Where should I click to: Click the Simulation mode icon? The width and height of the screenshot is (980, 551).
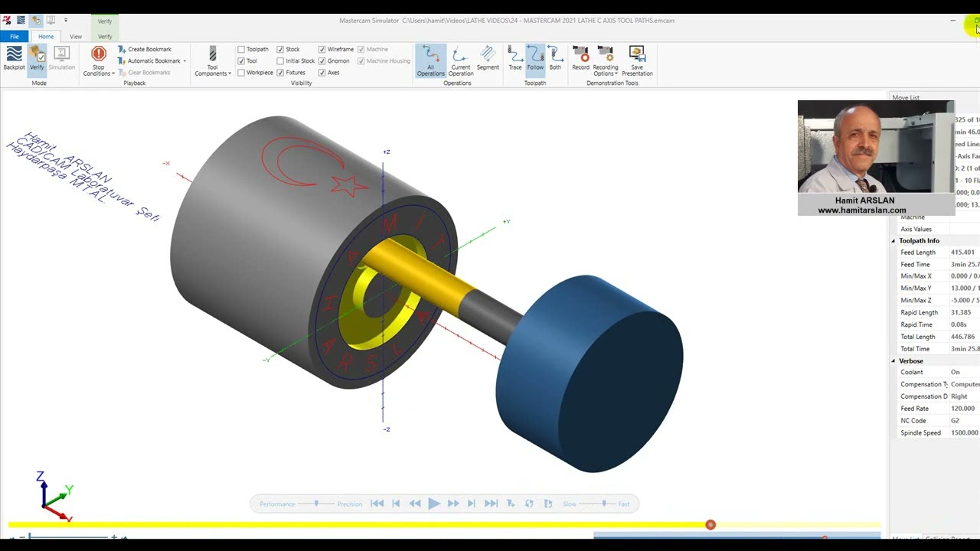(x=62, y=58)
